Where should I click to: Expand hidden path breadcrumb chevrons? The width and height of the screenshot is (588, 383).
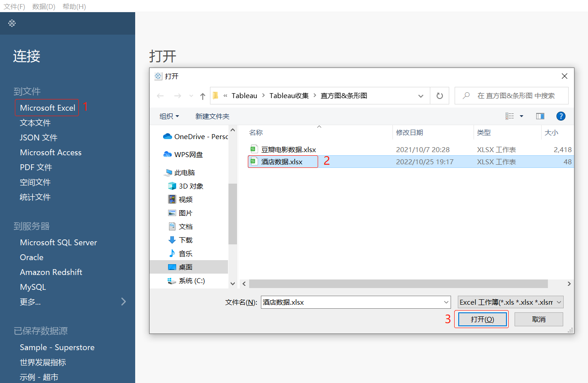click(225, 96)
